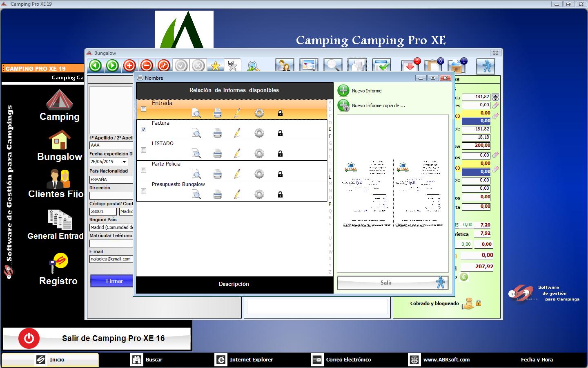The width and height of the screenshot is (588, 368).
Task: Click the green plus Nuevo Informe icon
Action: click(x=343, y=91)
